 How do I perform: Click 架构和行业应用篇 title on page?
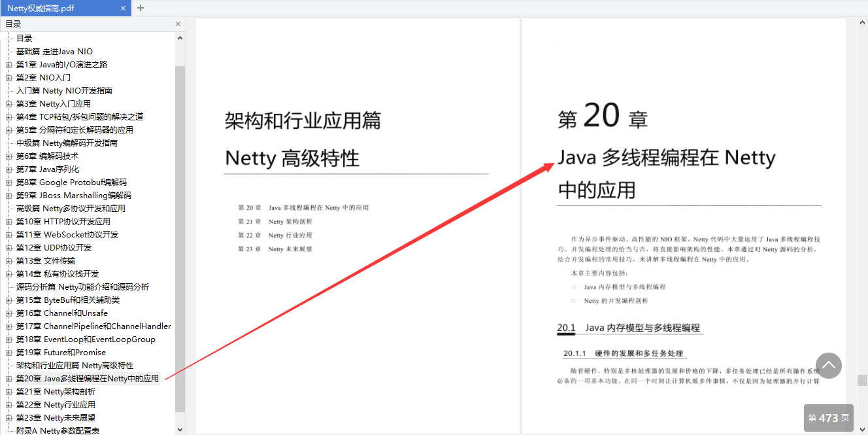click(303, 121)
